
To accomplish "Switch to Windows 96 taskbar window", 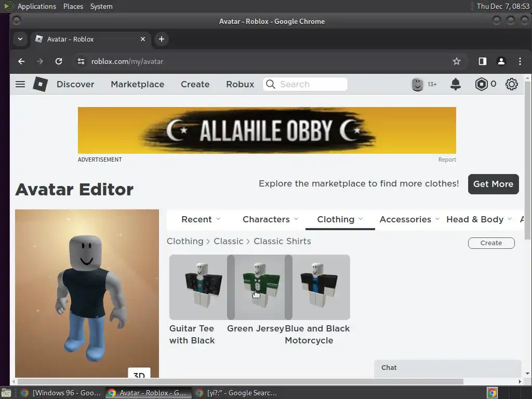I will (61, 393).
